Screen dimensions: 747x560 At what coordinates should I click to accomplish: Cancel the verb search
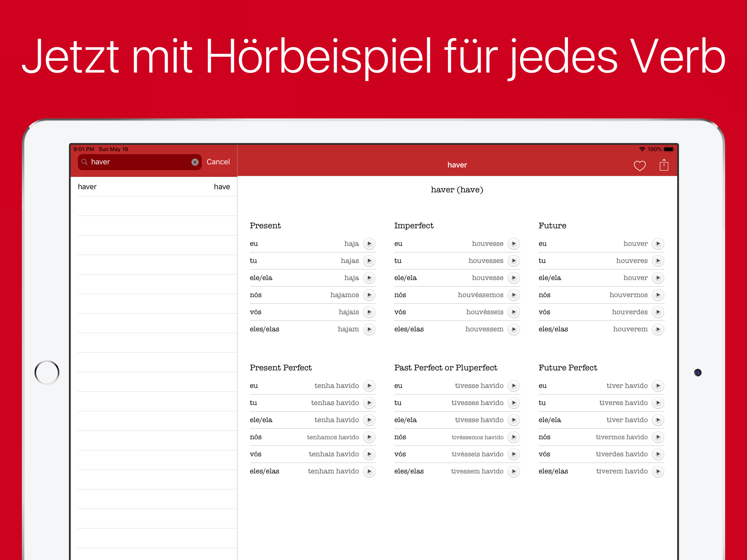point(218,162)
